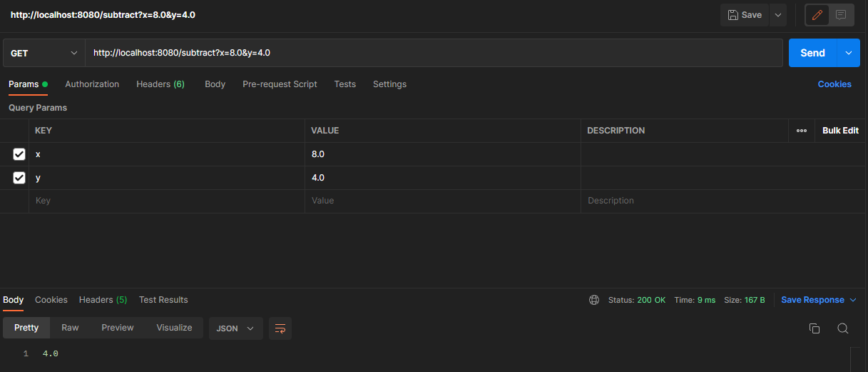Expand the Send button dropdown arrow
Screen dimensions: 868x372
(848, 53)
